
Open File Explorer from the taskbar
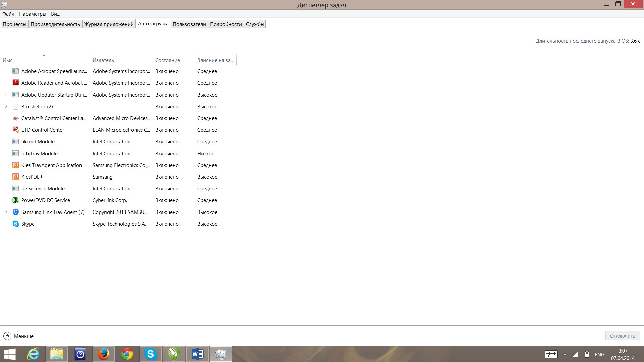click(x=57, y=354)
